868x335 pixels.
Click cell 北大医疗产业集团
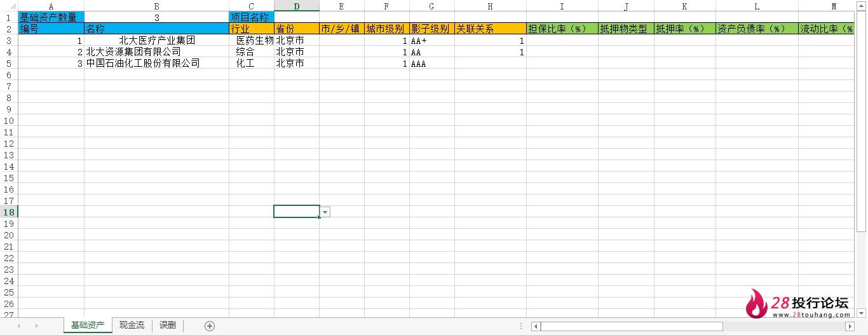click(156, 40)
